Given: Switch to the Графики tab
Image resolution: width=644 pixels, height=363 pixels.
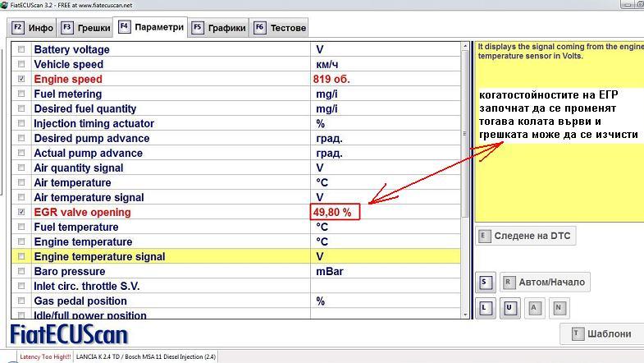Looking at the screenshot, I should pyautogui.click(x=218, y=27).
